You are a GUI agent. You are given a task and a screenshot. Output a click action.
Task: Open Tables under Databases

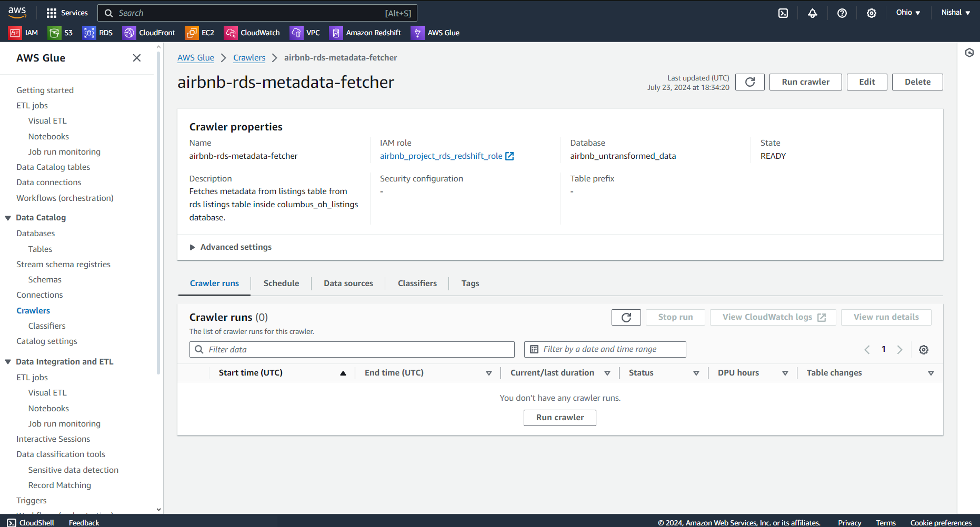41,249
